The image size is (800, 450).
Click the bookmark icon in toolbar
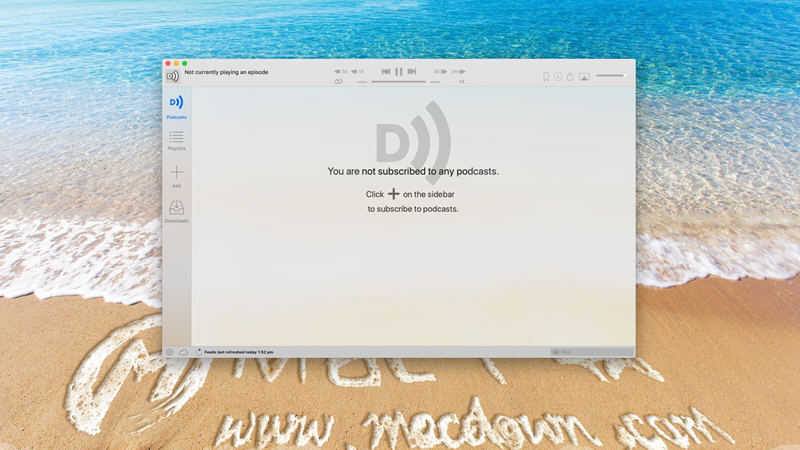tap(546, 77)
